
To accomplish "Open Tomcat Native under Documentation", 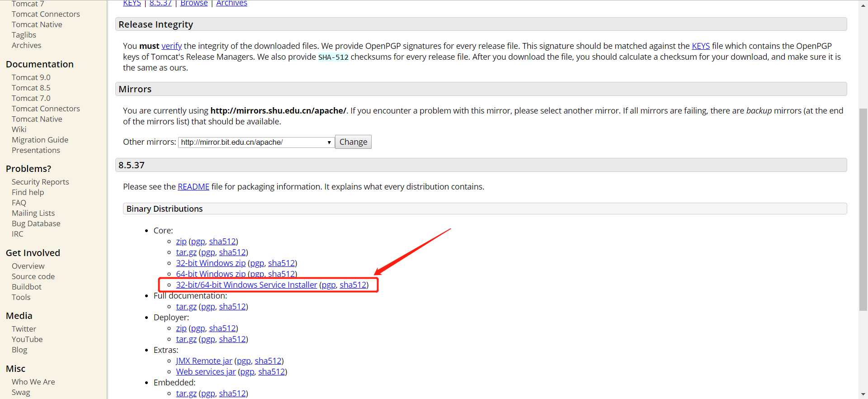I will point(37,119).
